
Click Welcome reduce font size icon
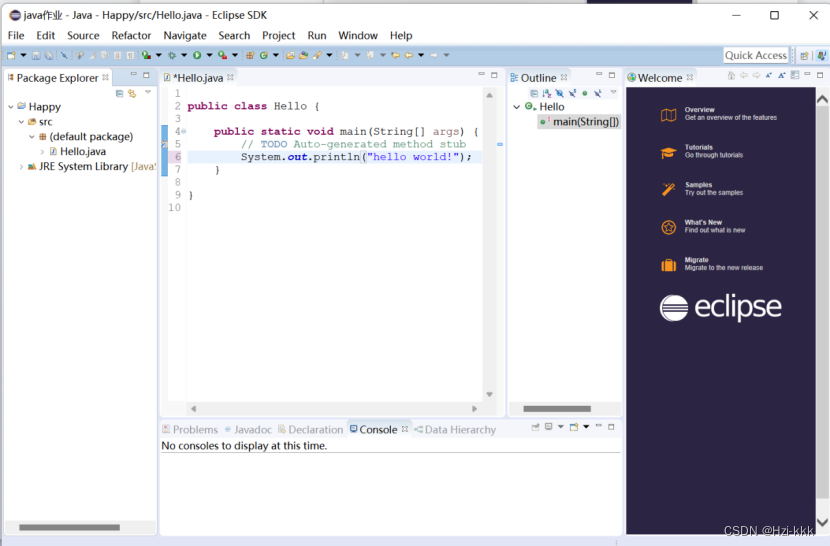[769, 75]
